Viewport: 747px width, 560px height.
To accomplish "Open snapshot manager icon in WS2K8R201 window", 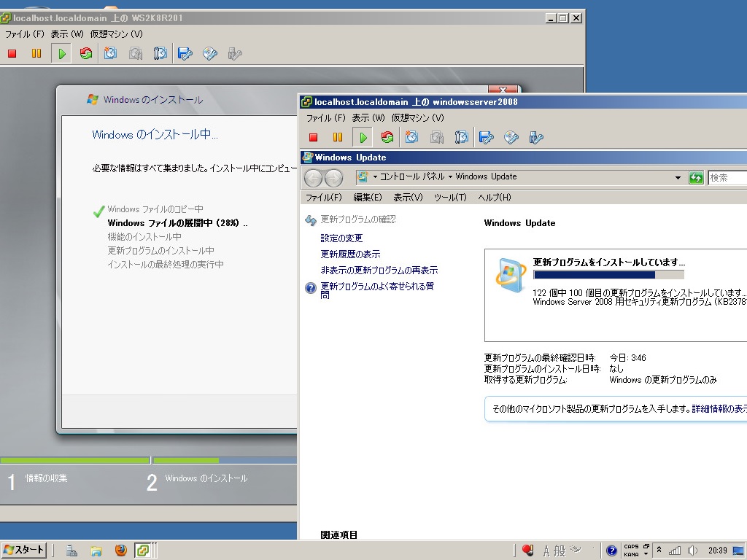I will click(x=160, y=53).
